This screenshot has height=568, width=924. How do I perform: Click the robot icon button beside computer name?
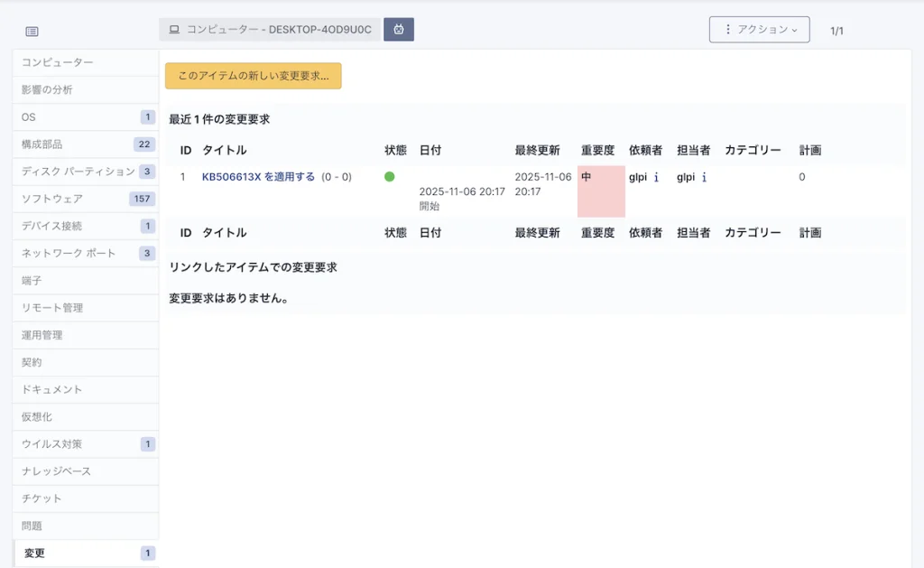pyautogui.click(x=399, y=30)
